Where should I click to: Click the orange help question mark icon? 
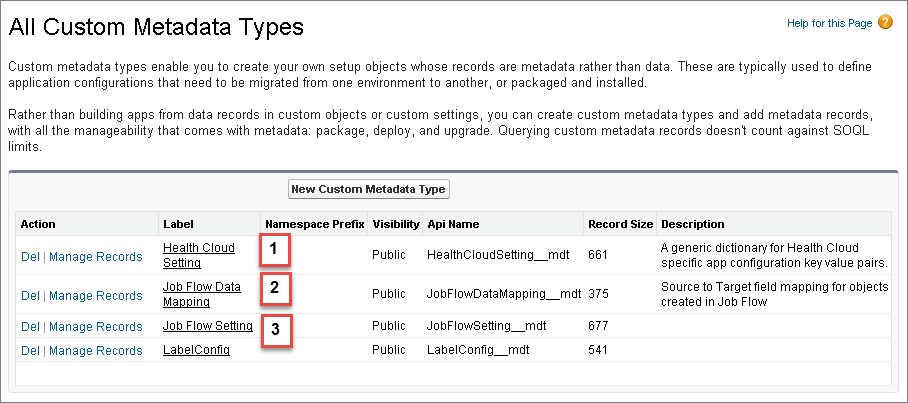click(x=885, y=22)
